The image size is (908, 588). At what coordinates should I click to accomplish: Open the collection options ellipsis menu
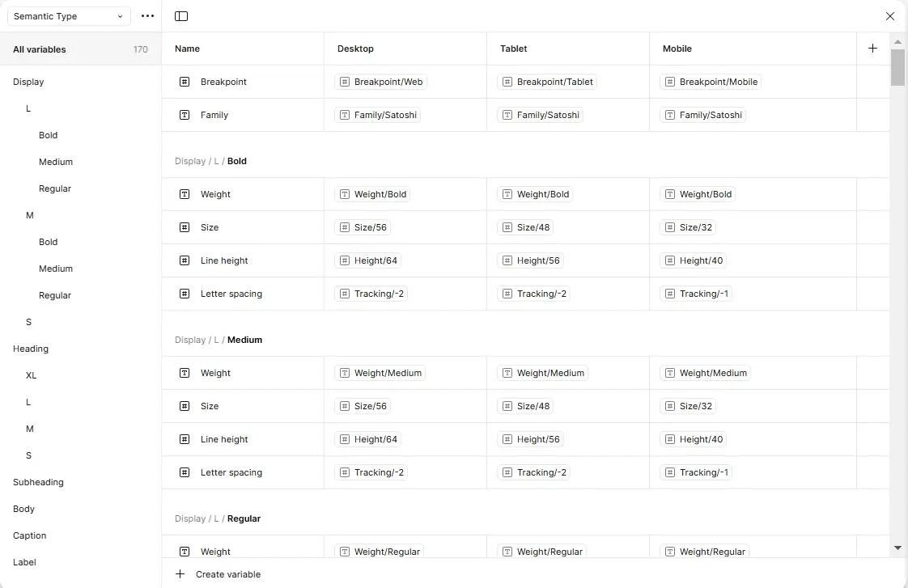tap(147, 16)
